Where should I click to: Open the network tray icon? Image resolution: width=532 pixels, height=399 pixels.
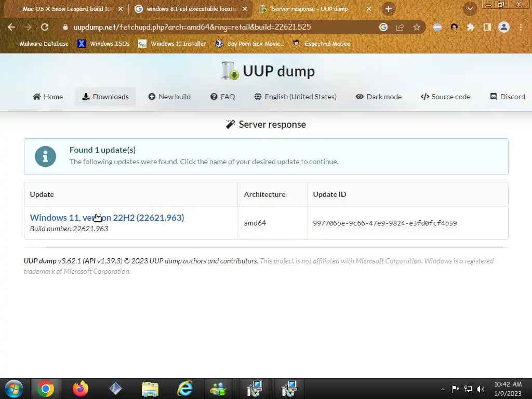(x=468, y=389)
